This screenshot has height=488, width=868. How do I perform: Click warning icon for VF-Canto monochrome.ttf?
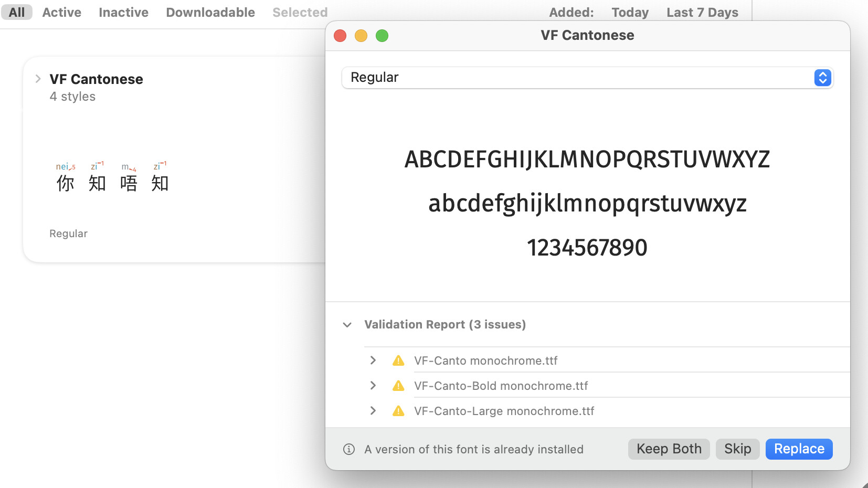point(398,360)
